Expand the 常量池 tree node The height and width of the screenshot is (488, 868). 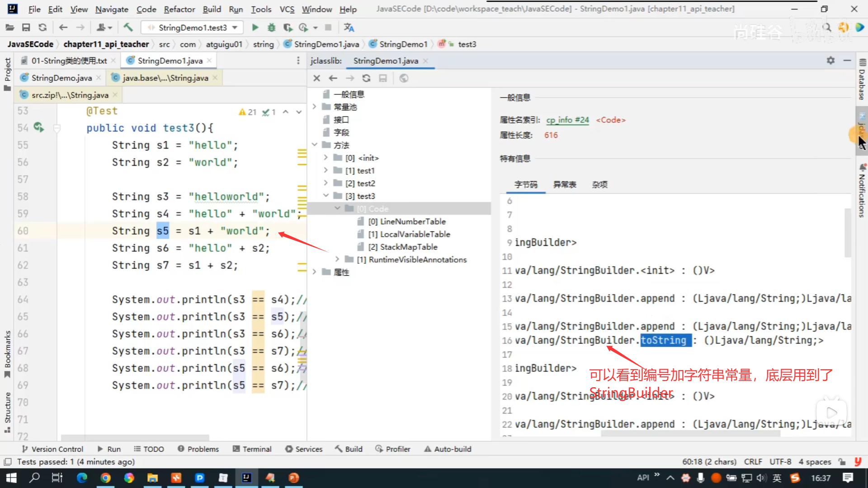coord(315,107)
